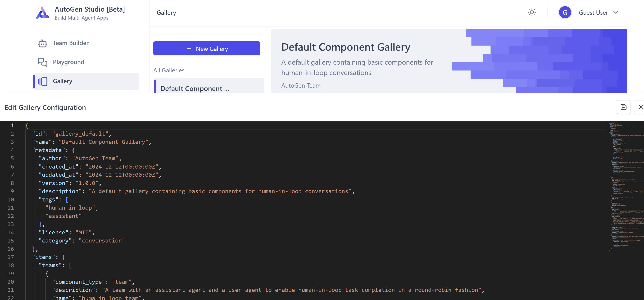Select the Team Builder sidebar icon
Viewport: 644px width, 300px height.
coord(43,43)
